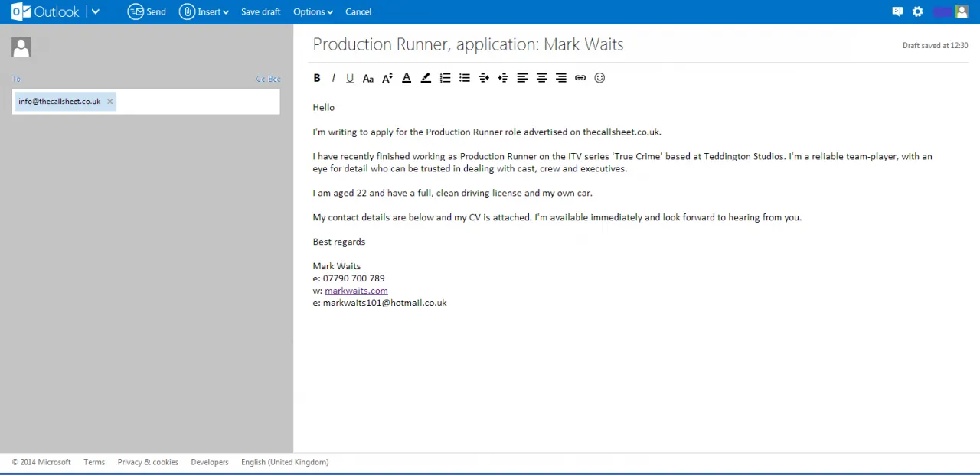Toggle italic formatting

point(333,77)
